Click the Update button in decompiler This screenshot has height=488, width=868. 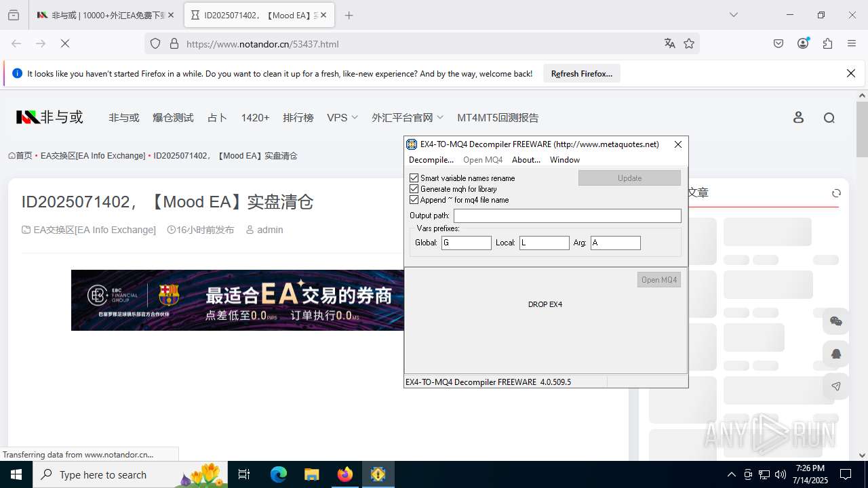point(629,178)
